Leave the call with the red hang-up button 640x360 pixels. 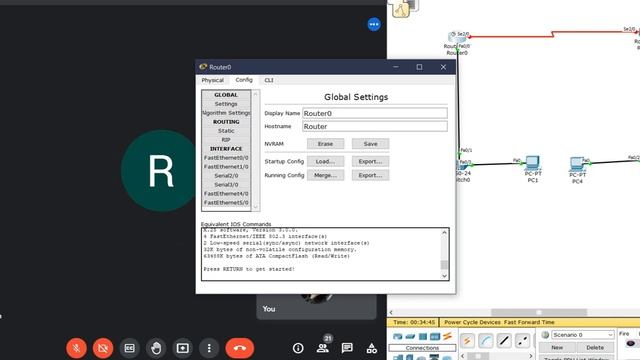click(x=240, y=348)
